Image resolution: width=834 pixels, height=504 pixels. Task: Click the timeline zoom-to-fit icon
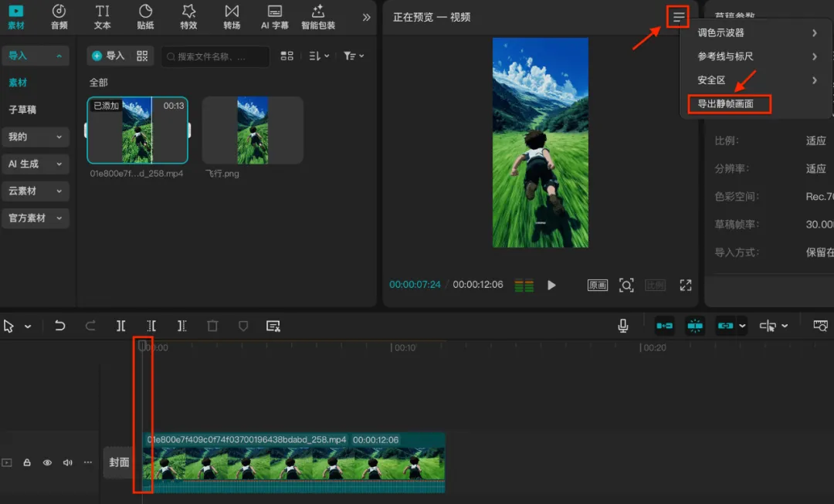point(821,326)
